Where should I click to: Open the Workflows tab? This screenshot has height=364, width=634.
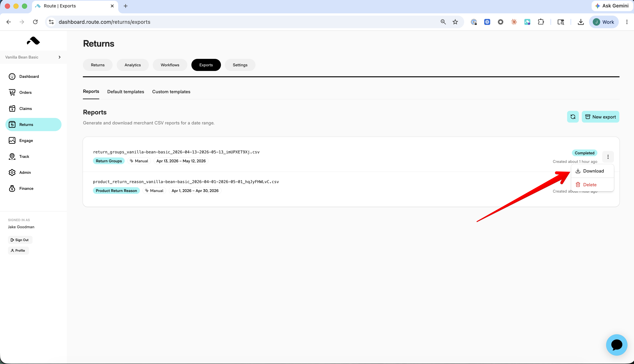coord(170,65)
